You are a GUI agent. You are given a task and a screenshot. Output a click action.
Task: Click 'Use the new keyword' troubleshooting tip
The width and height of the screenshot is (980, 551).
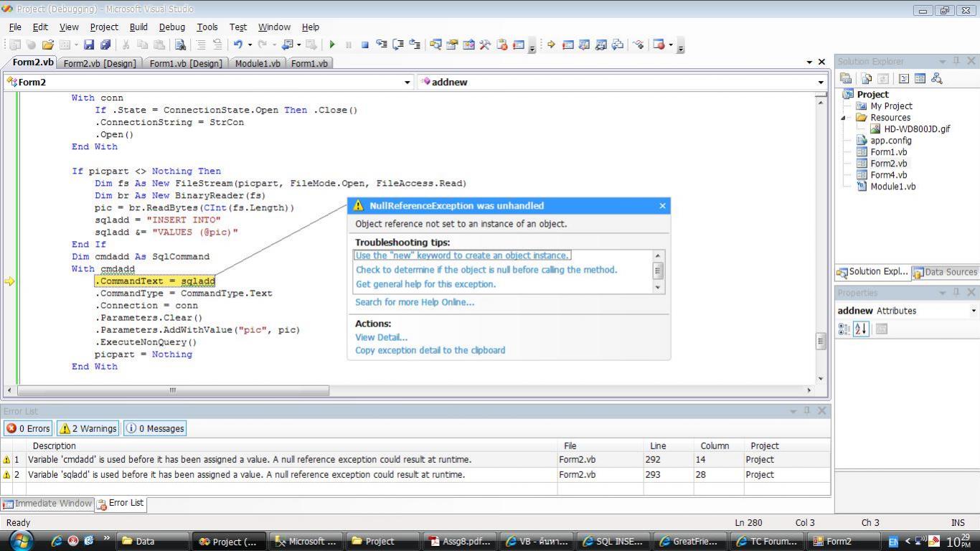(x=462, y=255)
